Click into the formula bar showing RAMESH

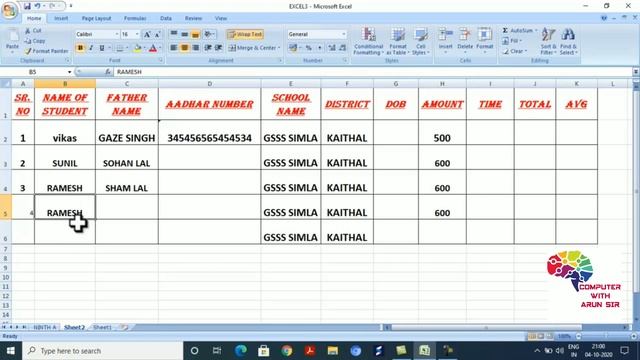pos(372,72)
